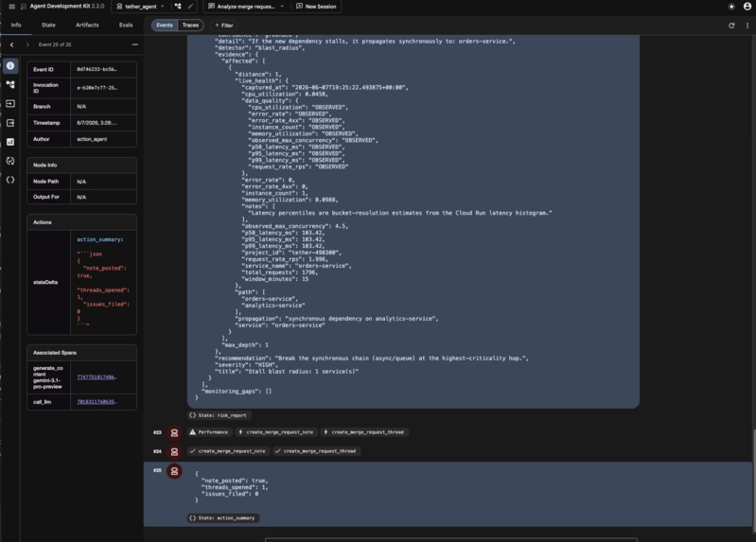This screenshot has width=756, height=542.
Task: Open the Analyze merge request session dropdown
Action: point(246,7)
